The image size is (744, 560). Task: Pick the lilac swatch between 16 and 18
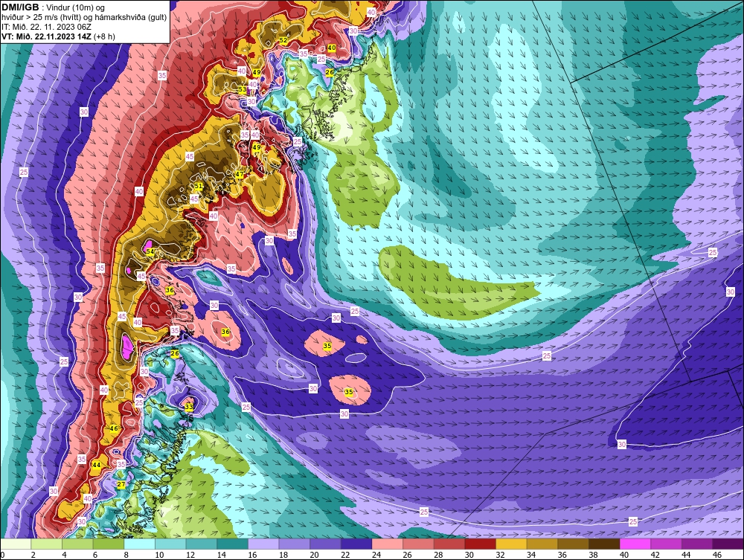pyautogui.click(x=263, y=544)
